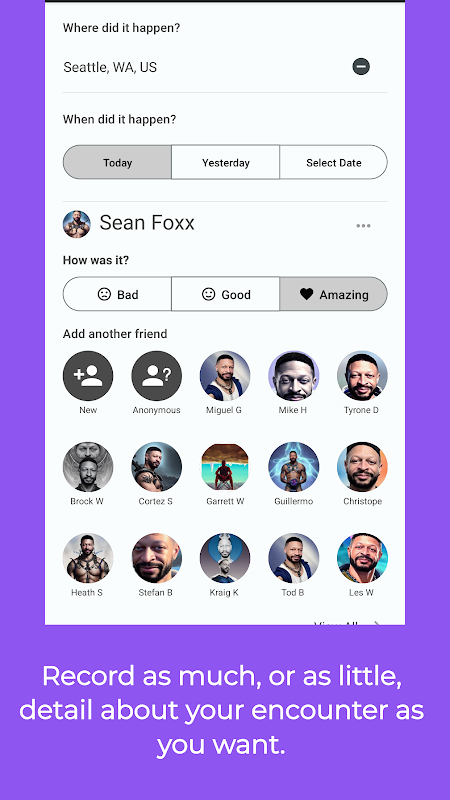Open the Select Date picker
This screenshot has width=450, height=800.
pos(334,162)
